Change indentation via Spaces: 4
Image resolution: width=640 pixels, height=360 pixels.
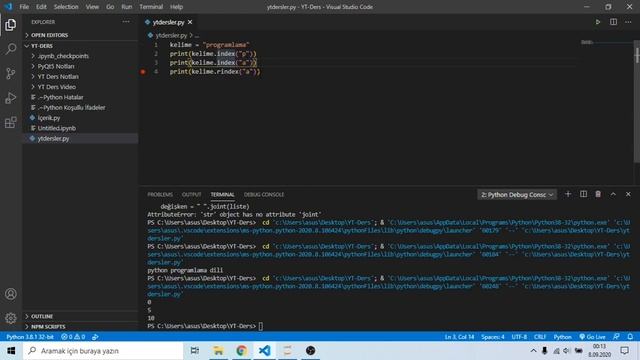493,337
